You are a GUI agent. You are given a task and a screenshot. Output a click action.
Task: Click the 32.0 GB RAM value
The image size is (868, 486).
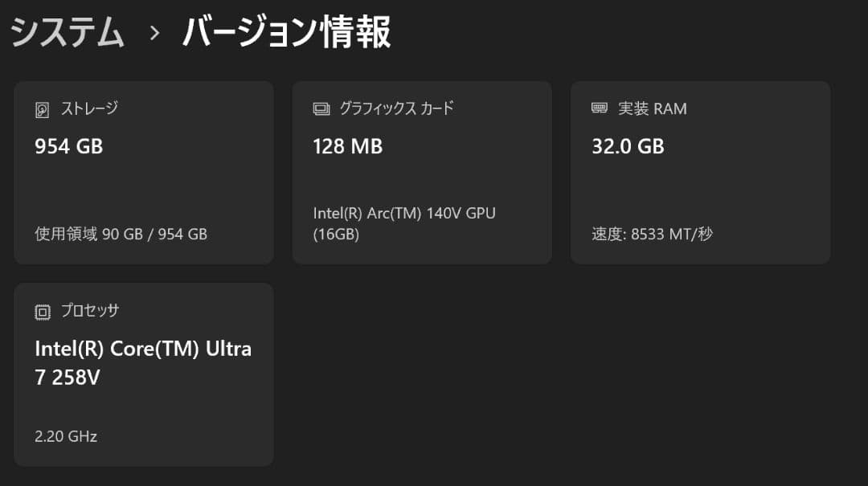(628, 146)
